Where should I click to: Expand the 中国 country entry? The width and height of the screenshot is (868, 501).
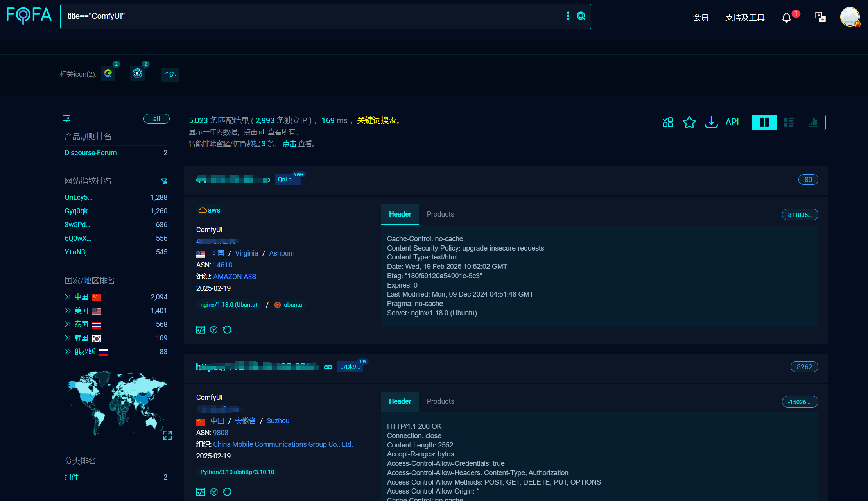[68, 297]
